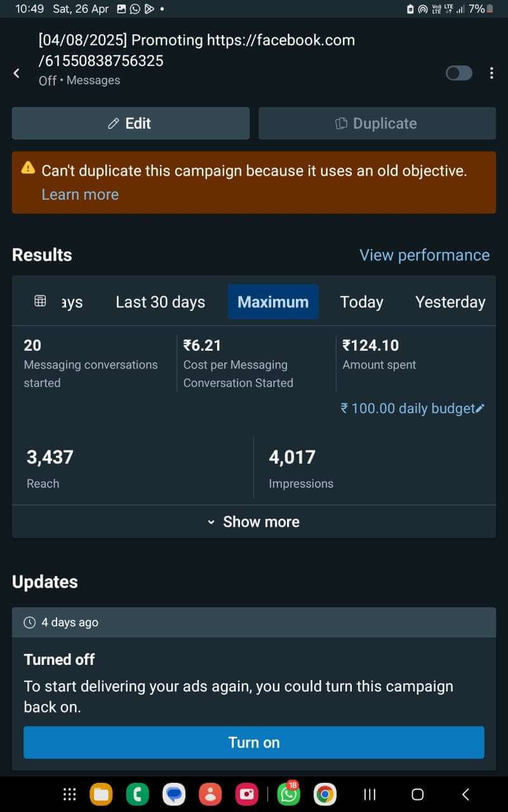Open the date range table icon
This screenshot has height=812, width=508.
pos(40,301)
